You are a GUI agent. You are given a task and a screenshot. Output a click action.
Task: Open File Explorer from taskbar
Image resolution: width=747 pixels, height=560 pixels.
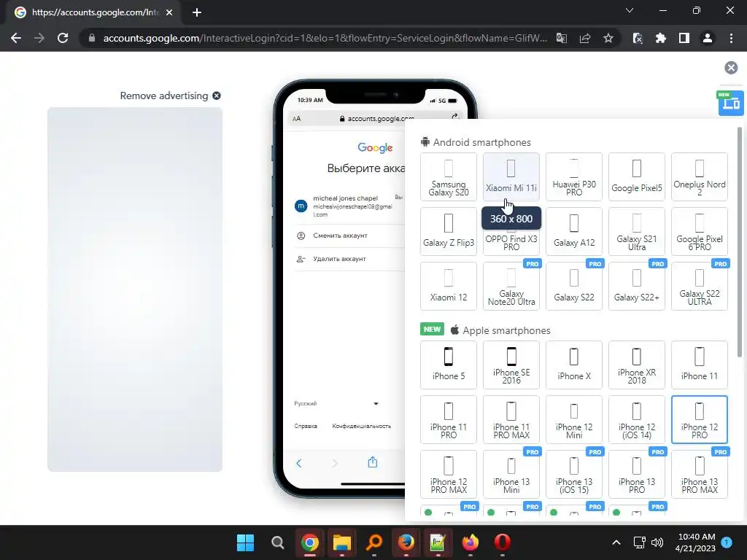tap(342, 542)
